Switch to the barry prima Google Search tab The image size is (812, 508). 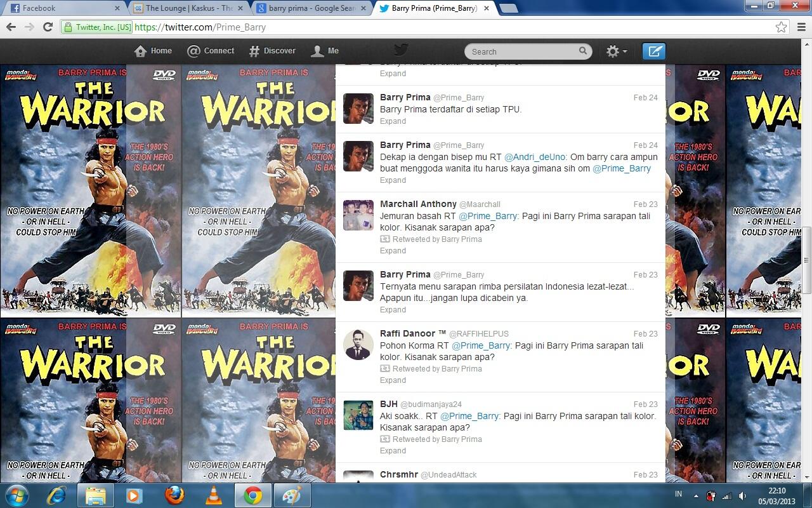(x=310, y=8)
